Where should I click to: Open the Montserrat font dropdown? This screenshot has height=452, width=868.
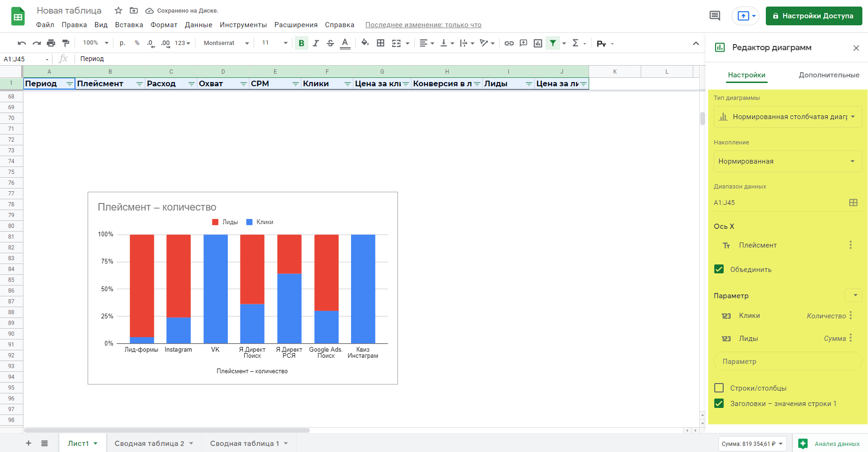coord(226,43)
